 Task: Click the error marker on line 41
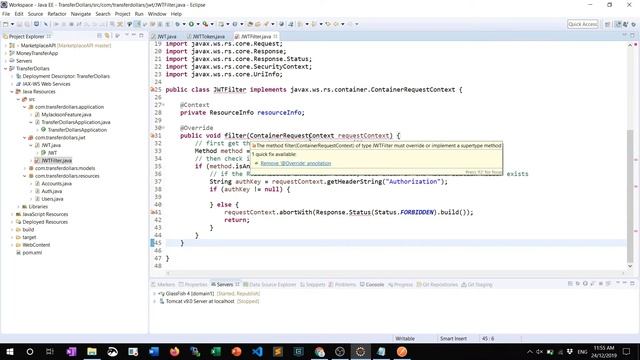coord(152,212)
